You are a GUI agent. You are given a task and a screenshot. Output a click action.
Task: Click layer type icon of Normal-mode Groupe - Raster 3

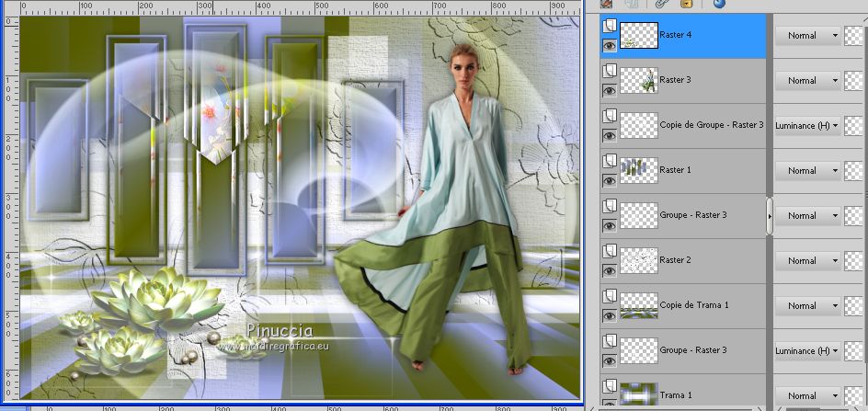[x=610, y=206]
